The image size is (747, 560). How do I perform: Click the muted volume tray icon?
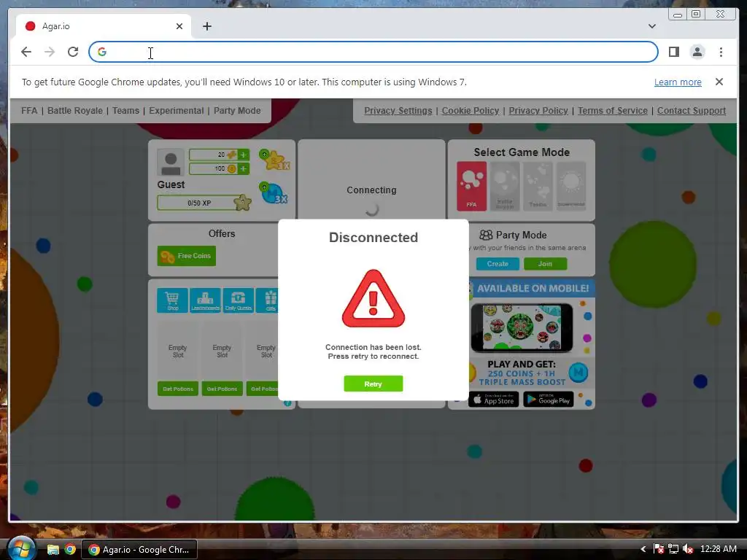click(687, 549)
